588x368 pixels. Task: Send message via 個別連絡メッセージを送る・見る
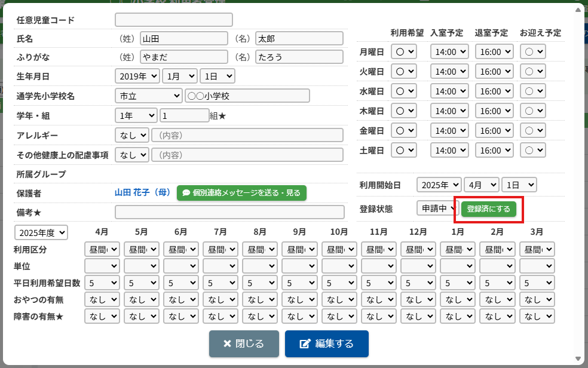click(x=241, y=193)
